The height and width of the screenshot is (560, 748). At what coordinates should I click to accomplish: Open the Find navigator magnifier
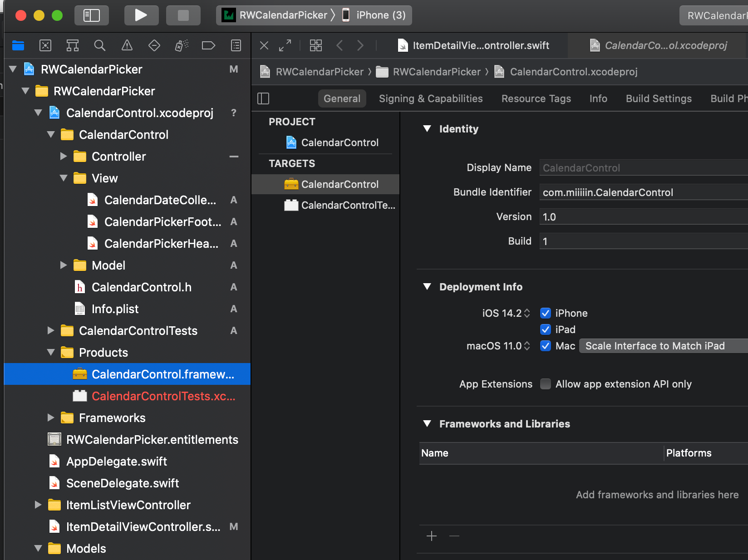[100, 45]
